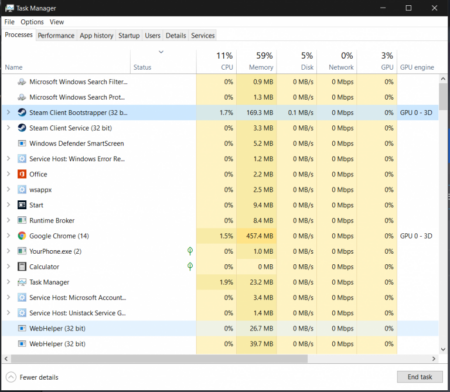The width and height of the screenshot is (450, 392).
Task: Open the File menu
Action: 9,22
